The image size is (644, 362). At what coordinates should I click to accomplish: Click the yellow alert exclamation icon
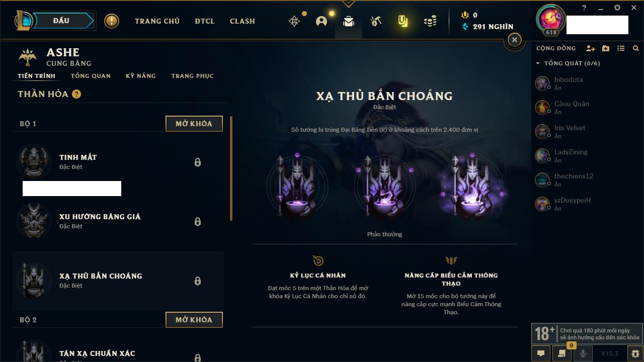(x=112, y=21)
